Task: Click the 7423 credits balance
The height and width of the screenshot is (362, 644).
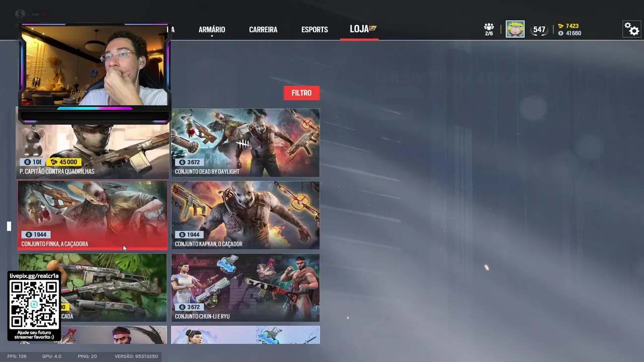Action: pyautogui.click(x=572, y=26)
